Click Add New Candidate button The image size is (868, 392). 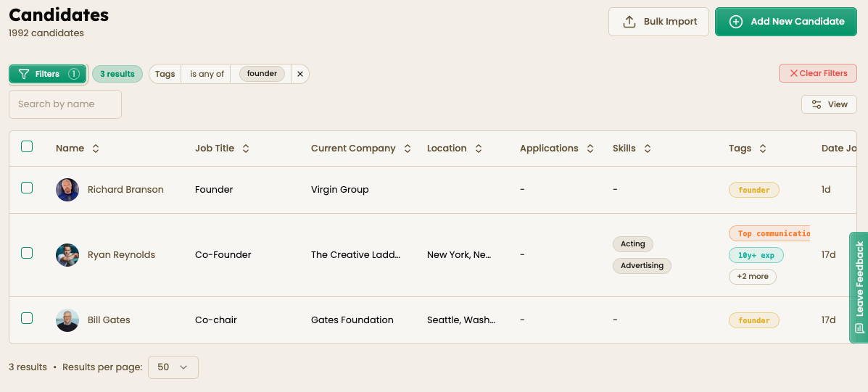click(785, 22)
